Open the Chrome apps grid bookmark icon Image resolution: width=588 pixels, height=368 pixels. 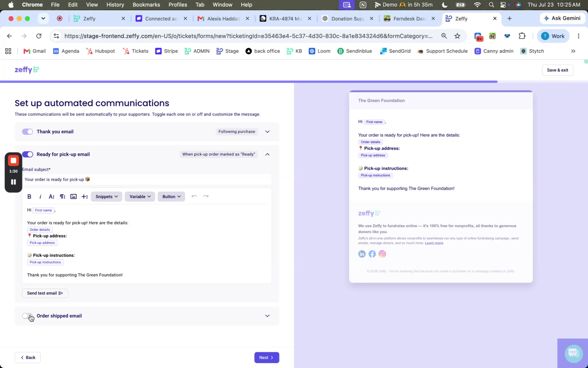8,51
